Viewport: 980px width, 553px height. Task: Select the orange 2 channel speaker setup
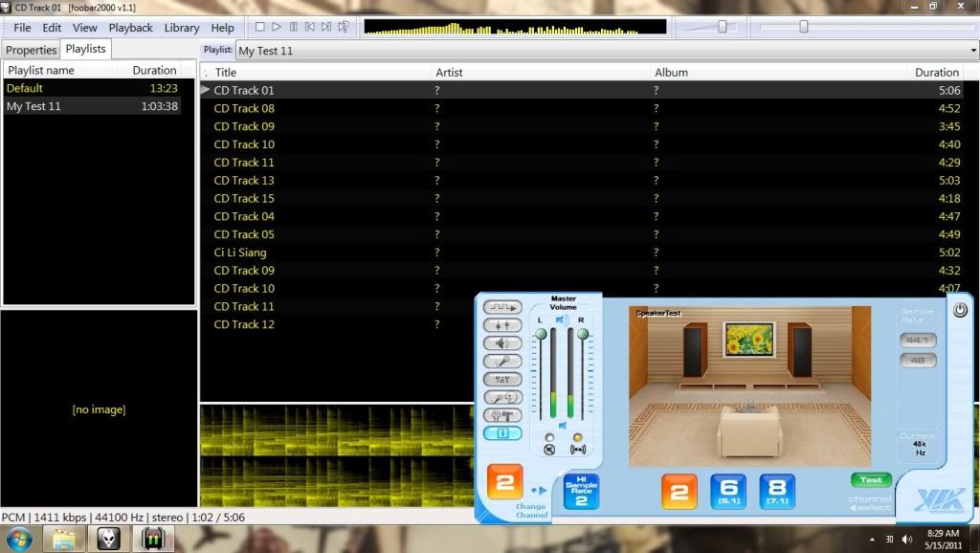pos(679,491)
